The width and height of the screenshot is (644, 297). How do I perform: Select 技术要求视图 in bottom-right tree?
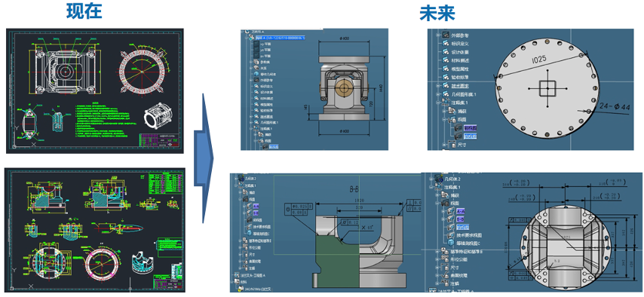[x=470, y=235]
